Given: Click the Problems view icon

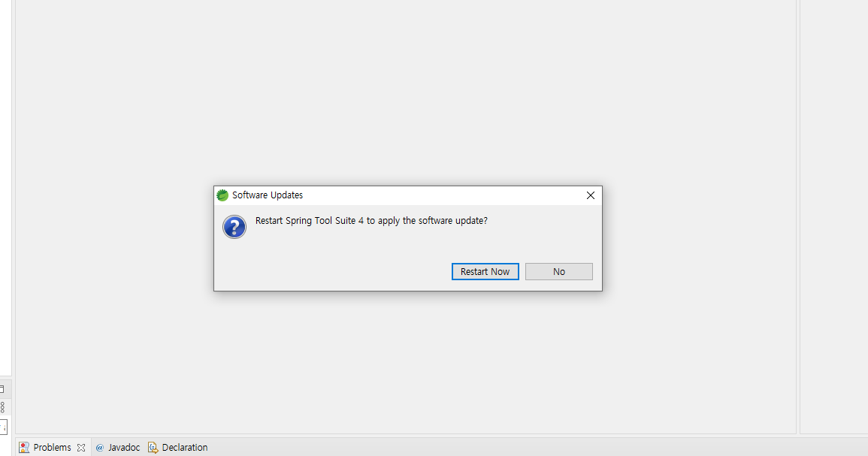Looking at the screenshot, I should (24, 448).
